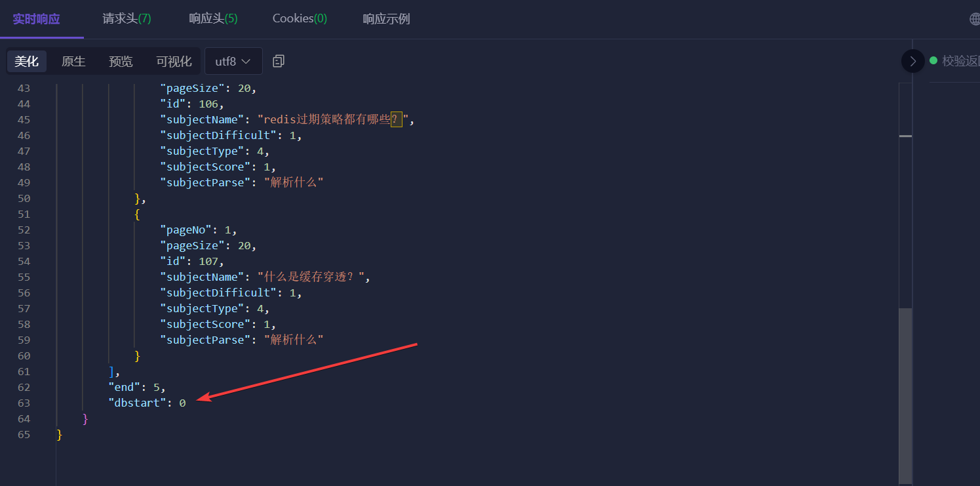980x486 pixels.
Task: Click the globe icon at top right
Action: 975,19
